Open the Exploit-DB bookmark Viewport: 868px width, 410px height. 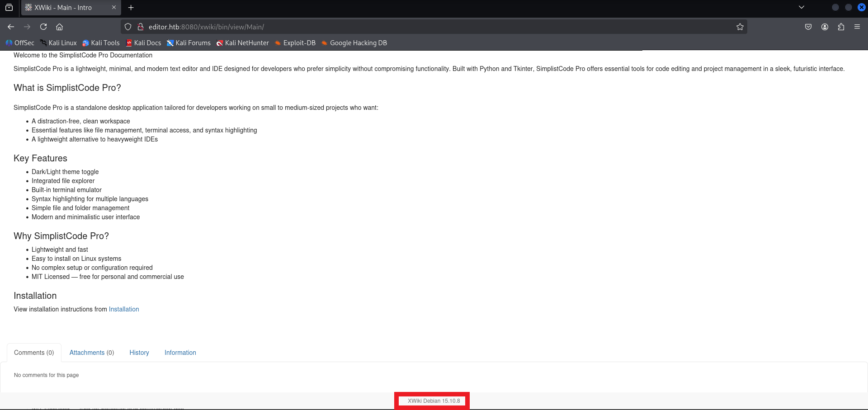point(295,43)
